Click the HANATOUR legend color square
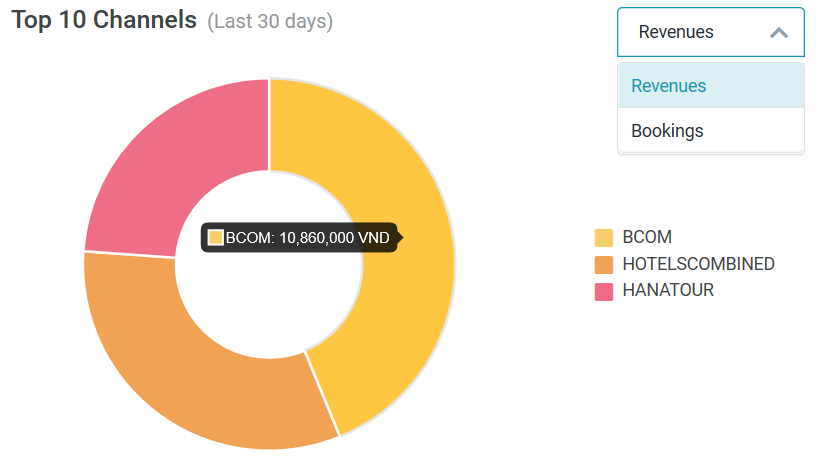Viewport: 821px width, 466px height. [x=604, y=291]
